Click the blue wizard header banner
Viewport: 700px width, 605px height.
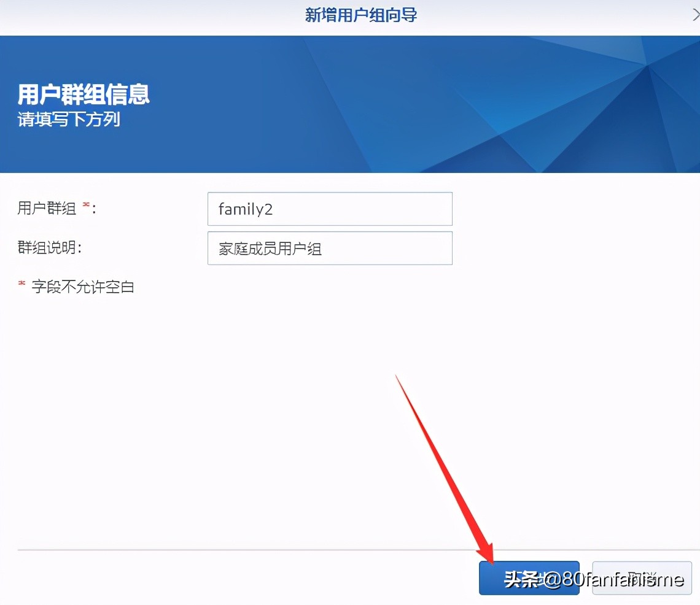pos(350,104)
